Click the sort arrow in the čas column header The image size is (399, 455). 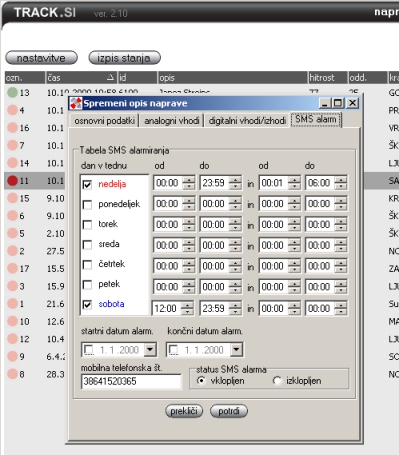111,77
